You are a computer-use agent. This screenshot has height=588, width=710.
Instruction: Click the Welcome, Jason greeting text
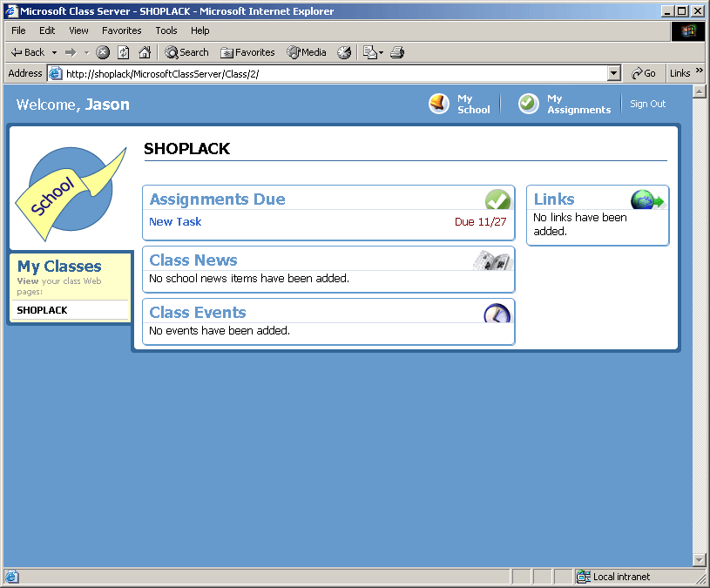73,105
